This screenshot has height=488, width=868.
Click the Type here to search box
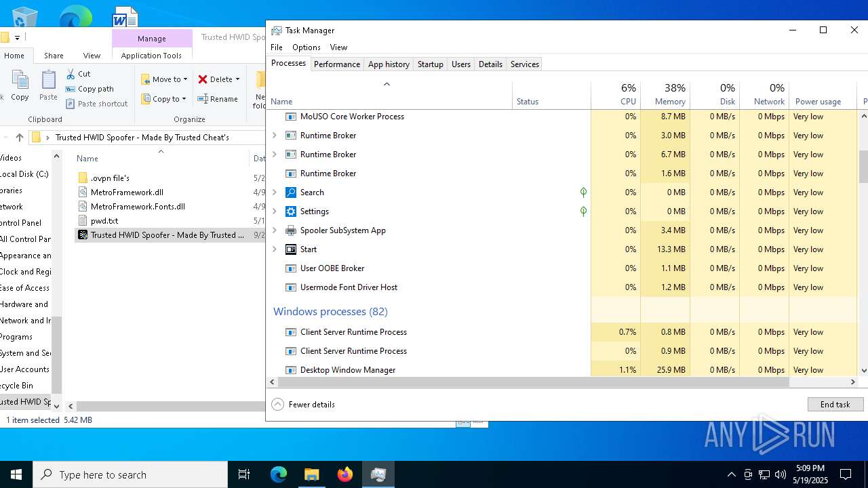point(130,474)
